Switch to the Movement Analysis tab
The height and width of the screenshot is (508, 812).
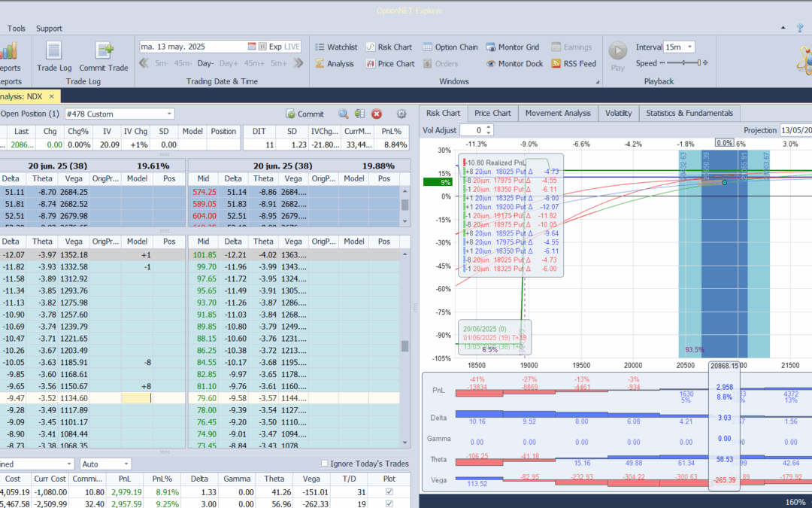pyautogui.click(x=558, y=113)
